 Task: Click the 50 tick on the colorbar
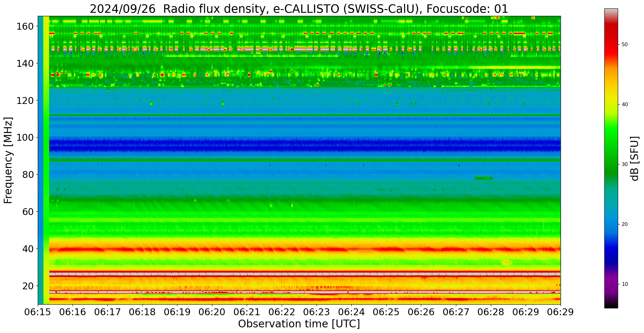click(624, 45)
